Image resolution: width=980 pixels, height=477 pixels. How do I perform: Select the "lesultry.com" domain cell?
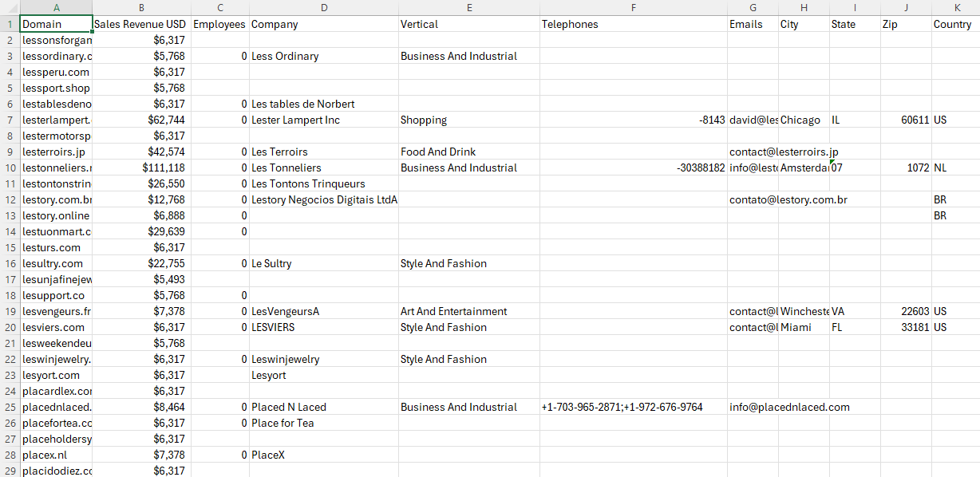tap(56, 263)
